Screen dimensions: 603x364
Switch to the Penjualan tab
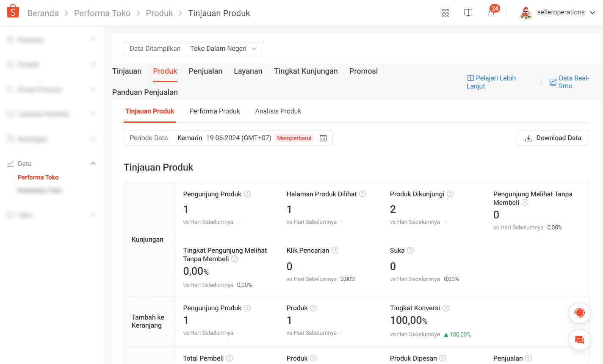point(205,71)
